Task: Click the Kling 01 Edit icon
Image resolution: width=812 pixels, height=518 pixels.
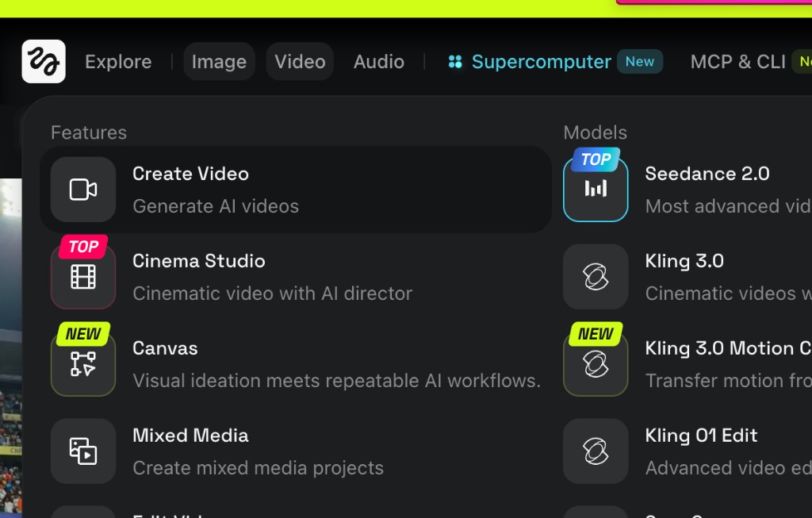Action: [x=596, y=451]
